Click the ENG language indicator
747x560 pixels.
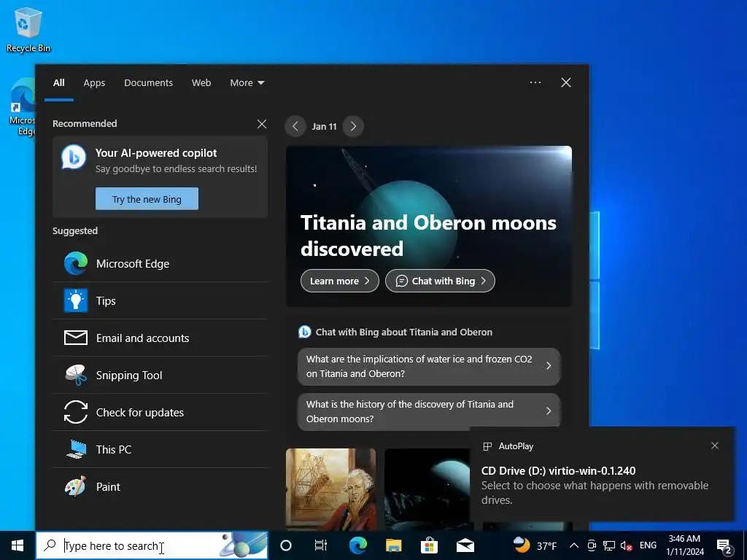[648, 545]
